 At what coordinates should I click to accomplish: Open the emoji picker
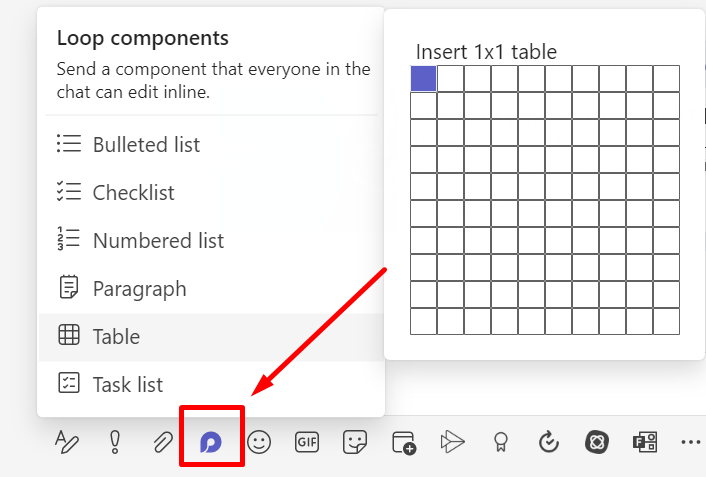tap(259, 441)
